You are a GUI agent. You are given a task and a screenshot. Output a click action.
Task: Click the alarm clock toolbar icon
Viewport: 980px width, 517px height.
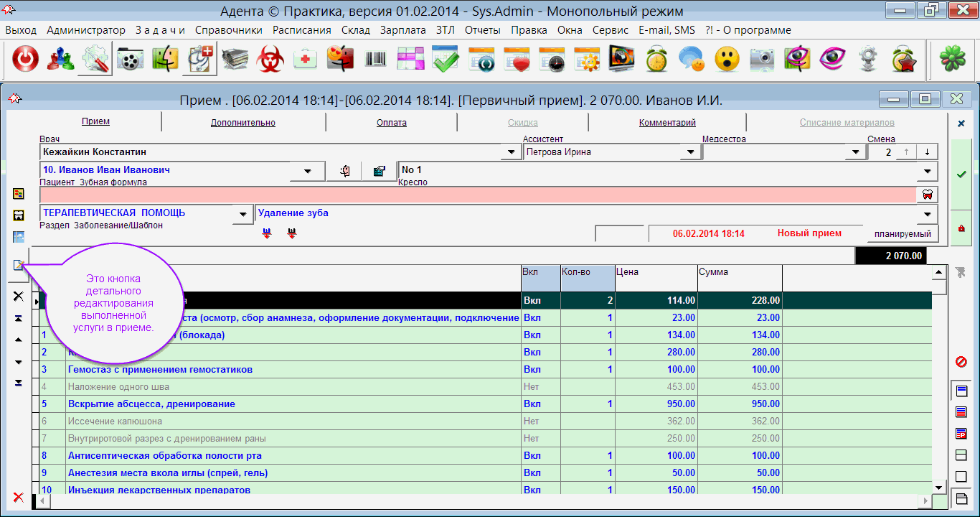tap(656, 60)
